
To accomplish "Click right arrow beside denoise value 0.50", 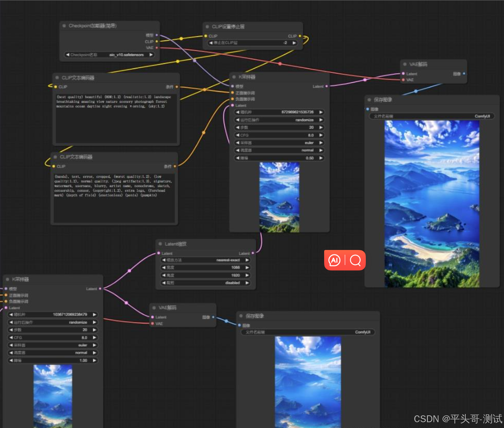I will [x=321, y=158].
